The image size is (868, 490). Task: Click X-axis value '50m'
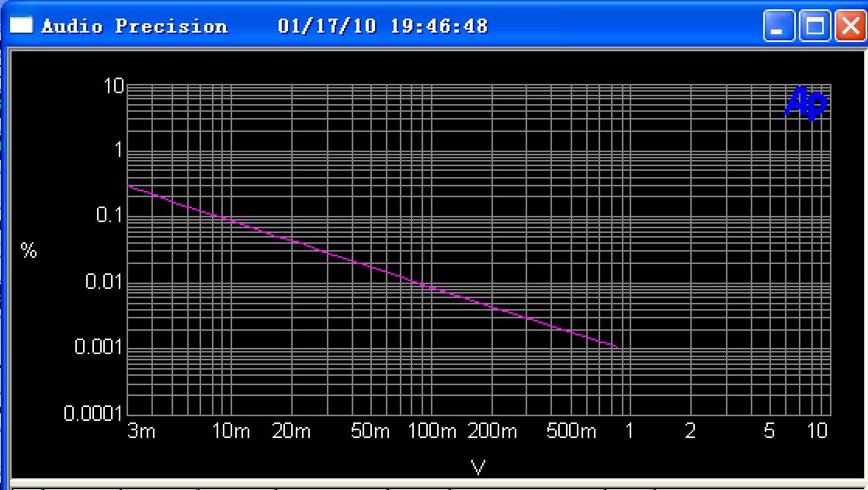[370, 431]
